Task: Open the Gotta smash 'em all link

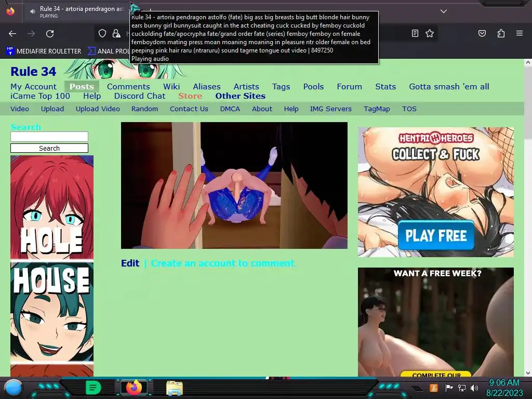Action: (x=449, y=87)
